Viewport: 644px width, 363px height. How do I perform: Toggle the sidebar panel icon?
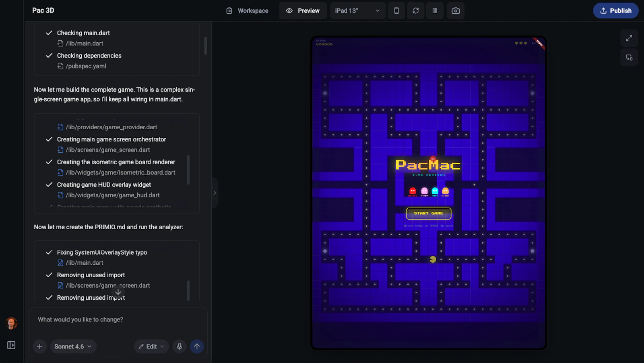pyautogui.click(x=11, y=345)
